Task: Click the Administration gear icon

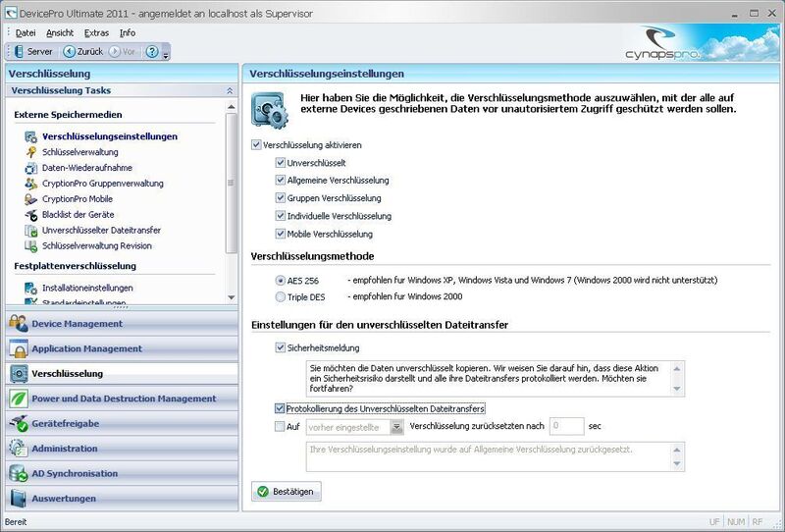Action: pos(19,449)
